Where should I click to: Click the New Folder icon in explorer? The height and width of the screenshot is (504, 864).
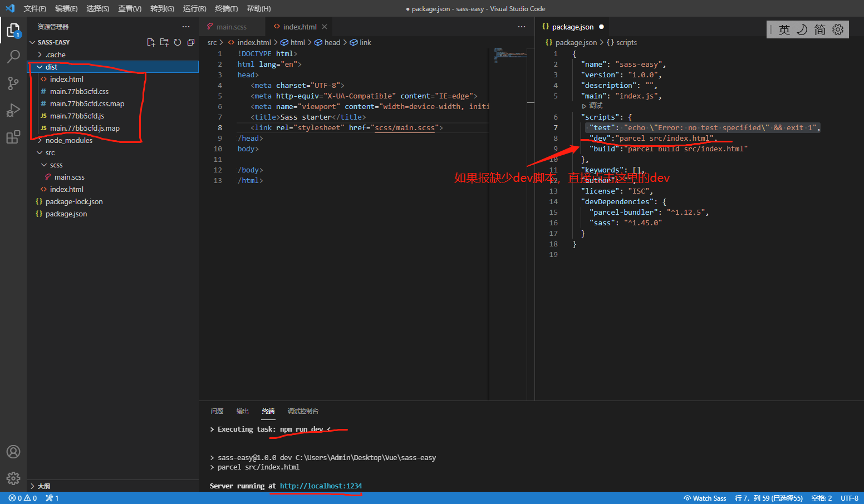pyautogui.click(x=164, y=42)
